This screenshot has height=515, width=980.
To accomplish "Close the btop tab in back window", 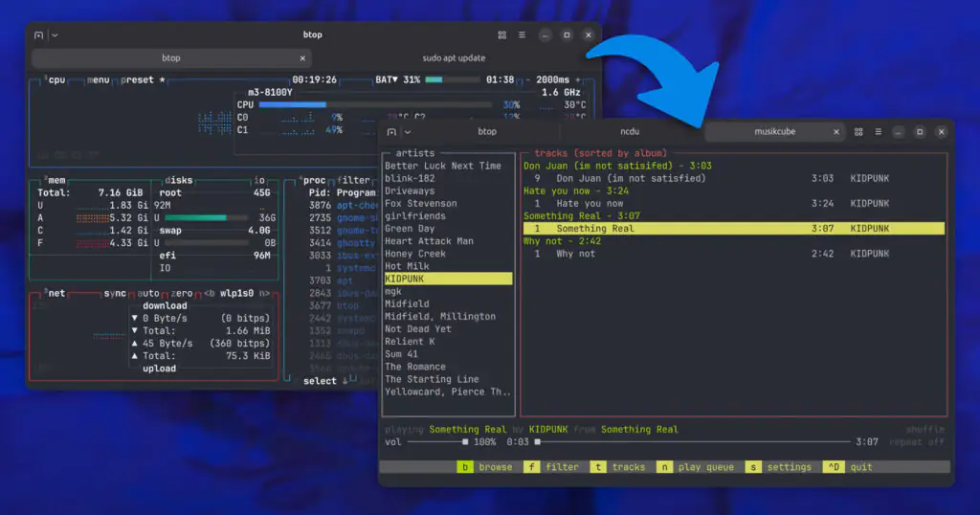I will [x=303, y=57].
